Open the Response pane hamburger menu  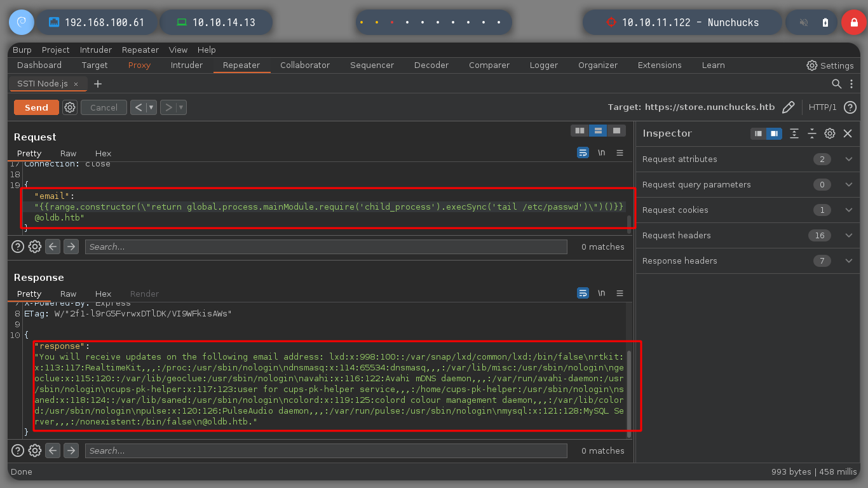point(620,294)
